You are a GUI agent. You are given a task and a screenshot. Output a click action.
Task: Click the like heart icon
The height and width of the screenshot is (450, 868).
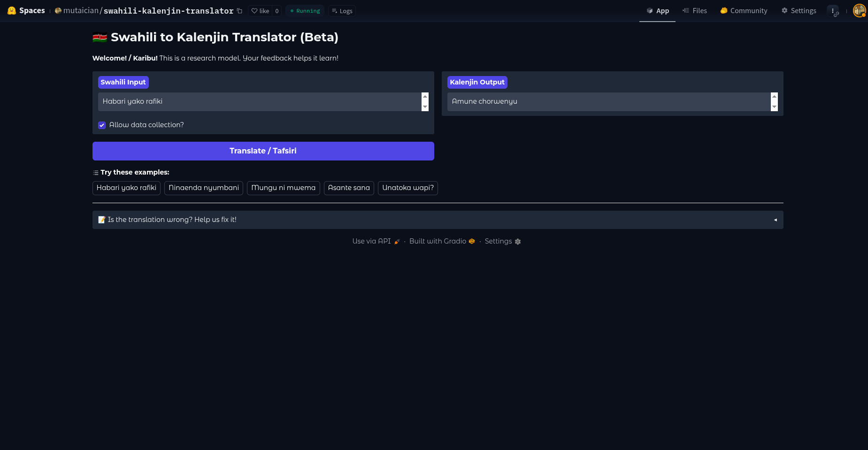[254, 10]
